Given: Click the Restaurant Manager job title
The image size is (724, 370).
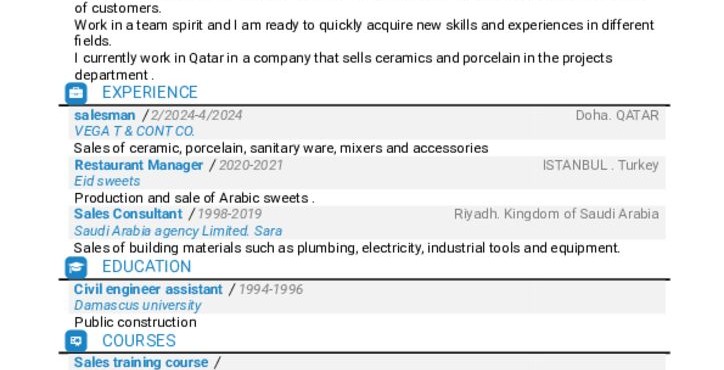Looking at the screenshot, I should coord(139,165).
